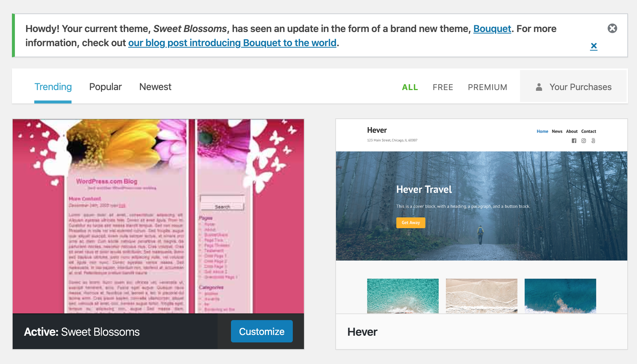Select the ALL price filter
The width and height of the screenshot is (637, 364).
tap(410, 87)
